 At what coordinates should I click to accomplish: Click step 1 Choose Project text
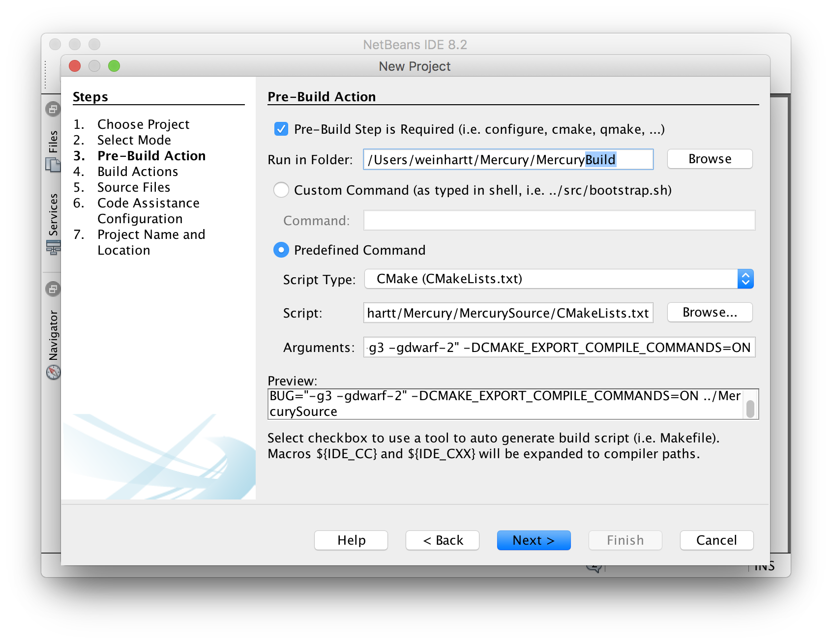tap(143, 124)
